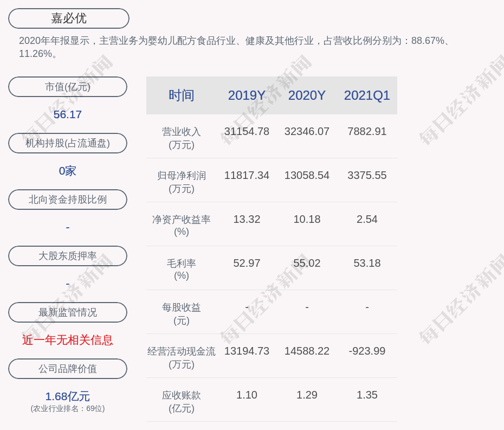Click the 营业收入(万元) row label
Image resolution: width=504 pixels, height=430 pixels.
pyautogui.click(x=182, y=138)
